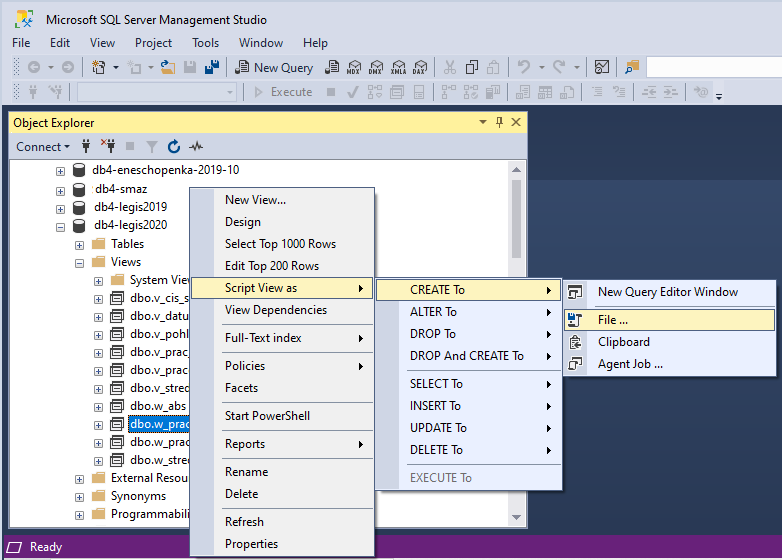Choose DROP And CREATE To
782x560 pixels.
pos(469,356)
